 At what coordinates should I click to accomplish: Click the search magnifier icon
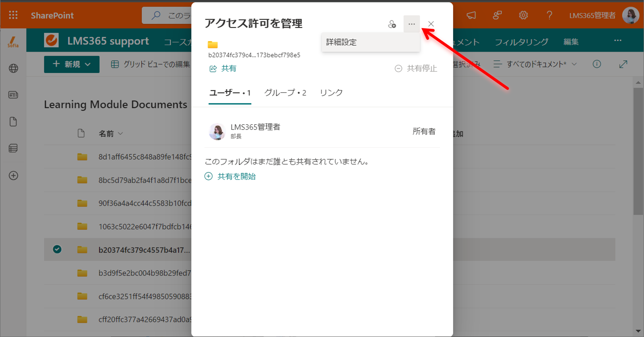point(156,15)
